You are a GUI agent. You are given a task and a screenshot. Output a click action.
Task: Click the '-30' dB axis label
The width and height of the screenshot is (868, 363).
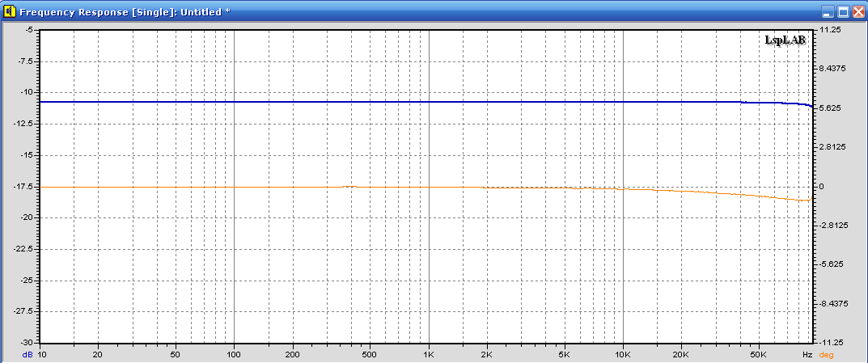coord(28,343)
